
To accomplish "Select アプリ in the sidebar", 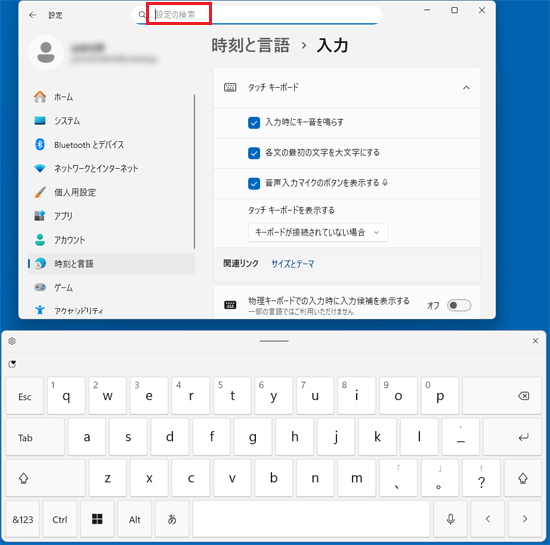I will [x=112, y=216].
